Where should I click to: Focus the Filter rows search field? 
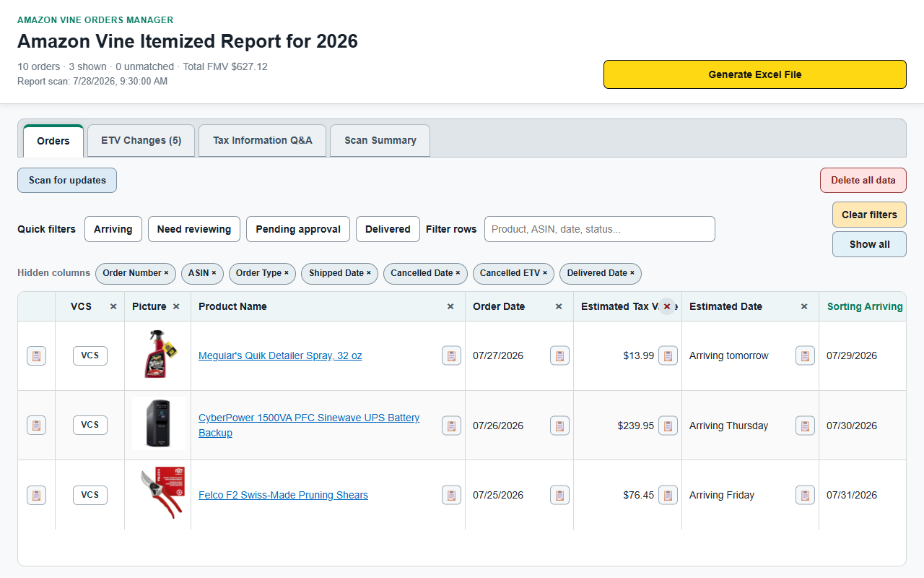600,229
